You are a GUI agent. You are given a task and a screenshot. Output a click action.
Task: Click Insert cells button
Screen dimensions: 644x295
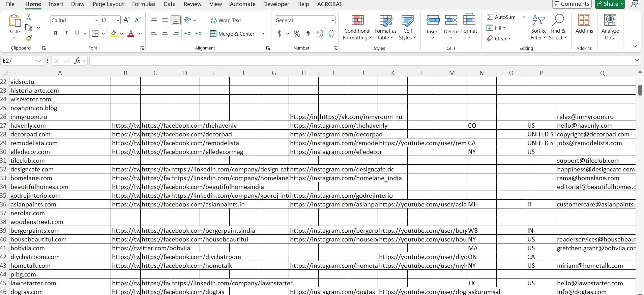433,28
